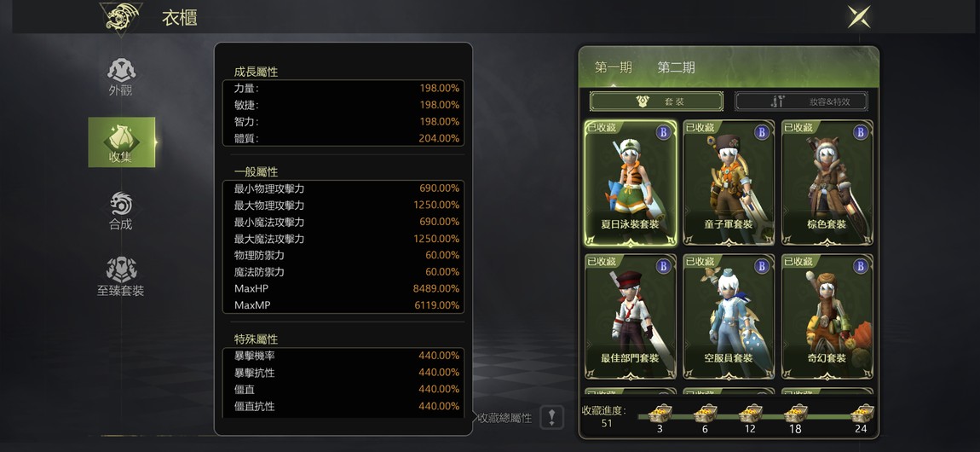Image resolution: width=980 pixels, height=452 pixels.
Task: Claim the treasure chest reward at 24
Action: pos(862,414)
